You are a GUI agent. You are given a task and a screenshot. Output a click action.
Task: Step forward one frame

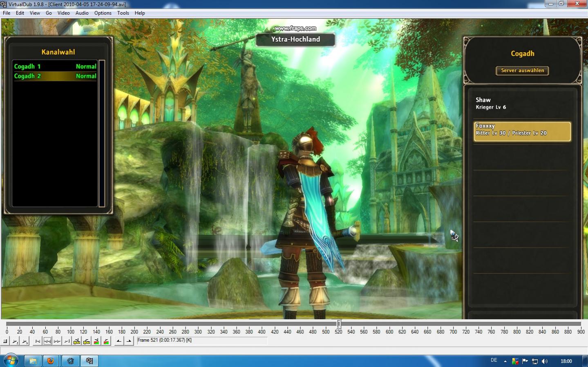57,341
